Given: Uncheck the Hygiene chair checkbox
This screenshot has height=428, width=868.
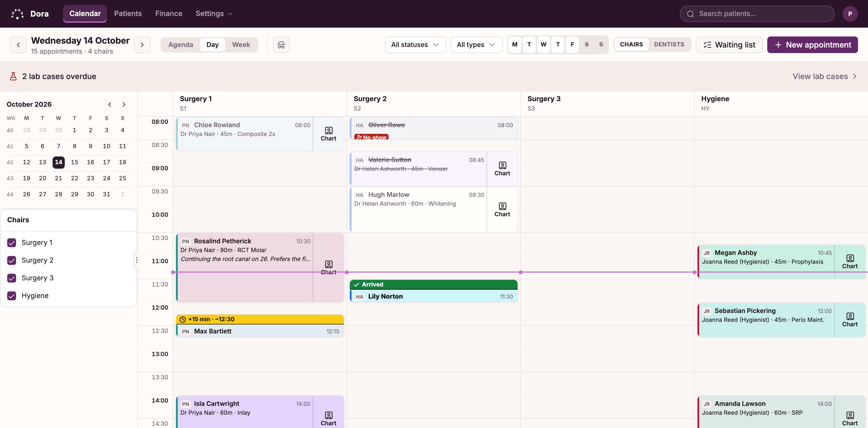Looking at the screenshot, I should [x=12, y=296].
